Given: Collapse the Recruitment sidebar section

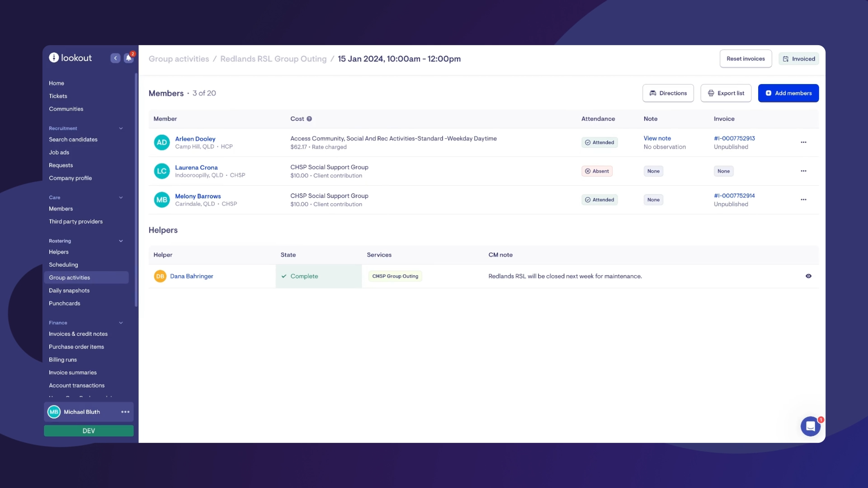Looking at the screenshot, I should coord(121,128).
